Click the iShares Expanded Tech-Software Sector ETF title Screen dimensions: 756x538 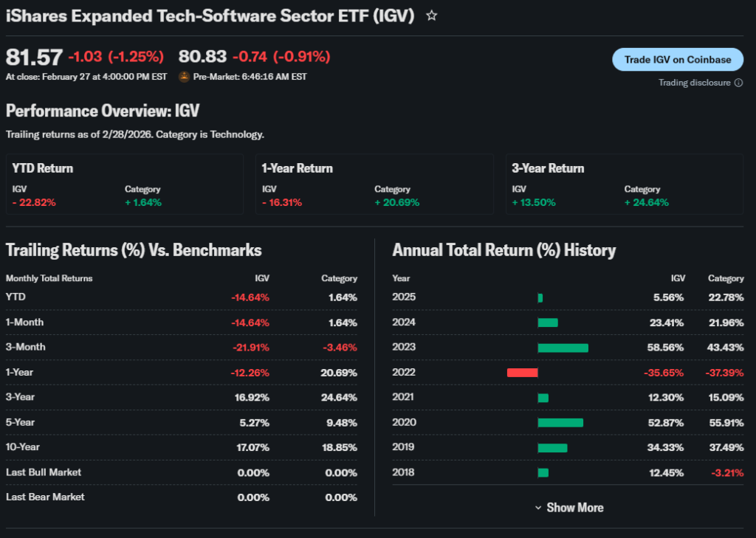[x=210, y=15]
